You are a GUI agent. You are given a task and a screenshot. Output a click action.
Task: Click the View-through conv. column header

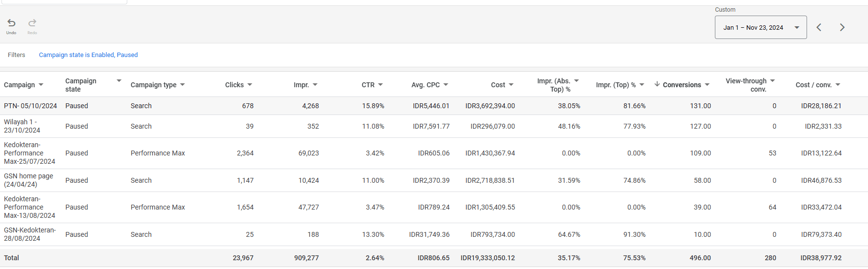pyautogui.click(x=746, y=85)
